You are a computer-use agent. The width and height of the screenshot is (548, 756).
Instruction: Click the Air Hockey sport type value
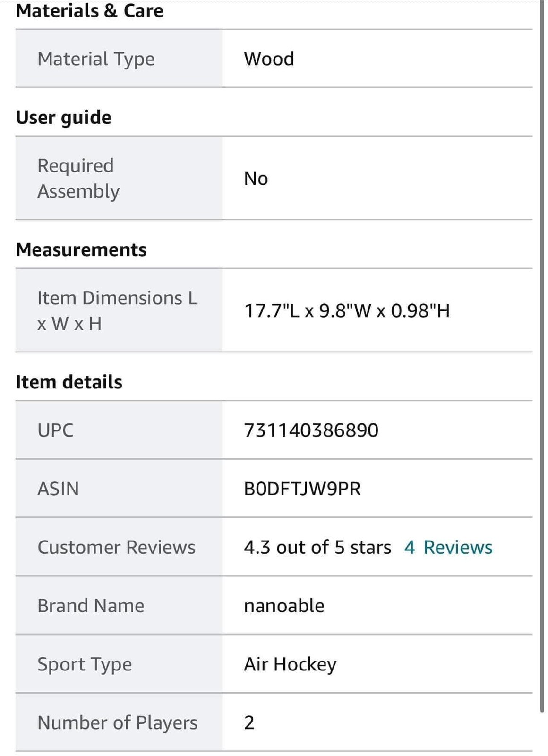coord(290,664)
